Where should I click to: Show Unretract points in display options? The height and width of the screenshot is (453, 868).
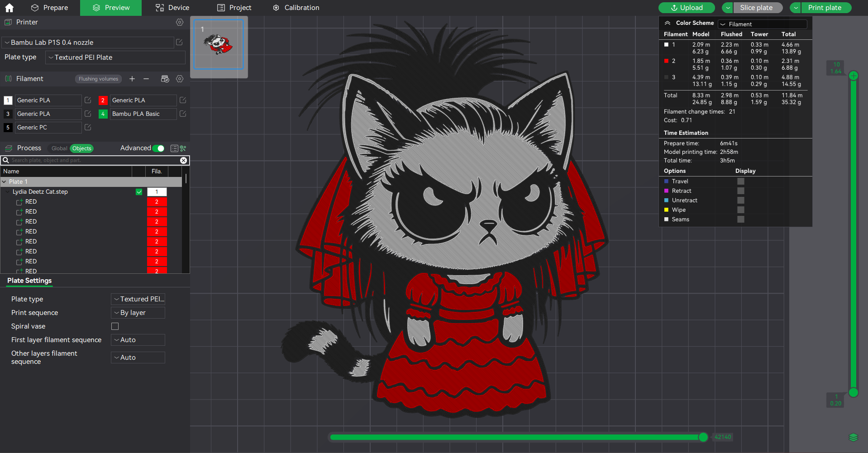coord(741,200)
